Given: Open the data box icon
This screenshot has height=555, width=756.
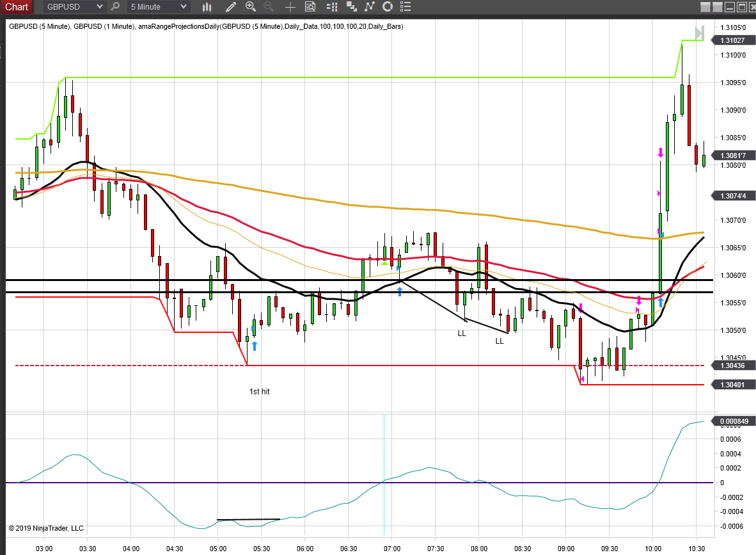Looking at the screenshot, I should (x=310, y=7).
